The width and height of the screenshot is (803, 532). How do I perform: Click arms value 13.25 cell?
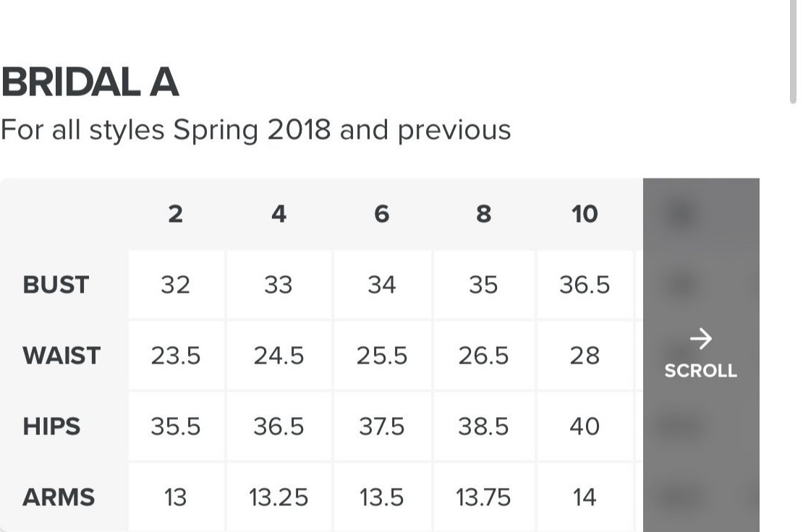pos(279,497)
